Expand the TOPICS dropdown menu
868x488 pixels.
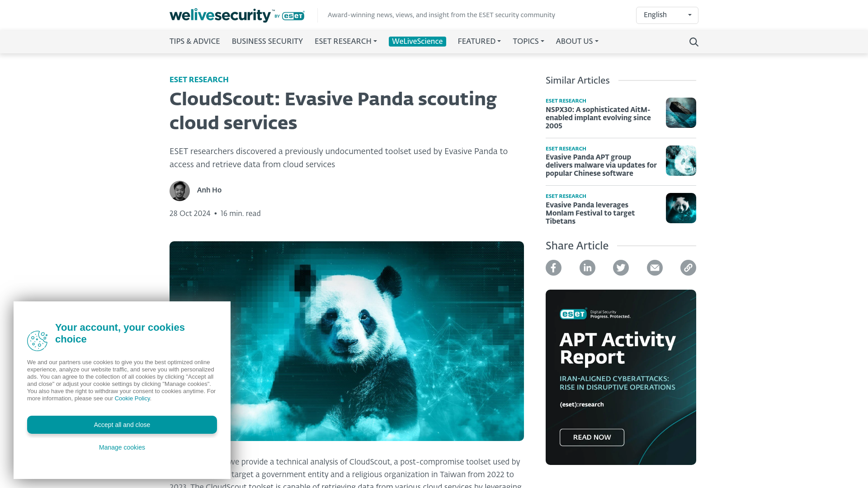(x=528, y=41)
